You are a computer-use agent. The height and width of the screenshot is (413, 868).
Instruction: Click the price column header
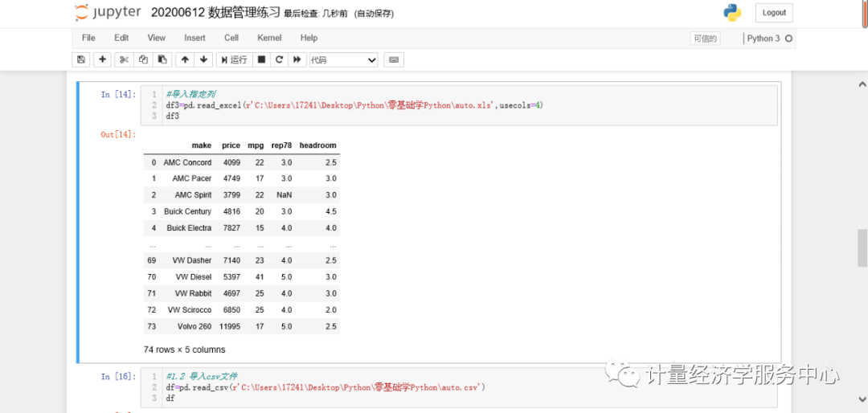click(x=231, y=145)
